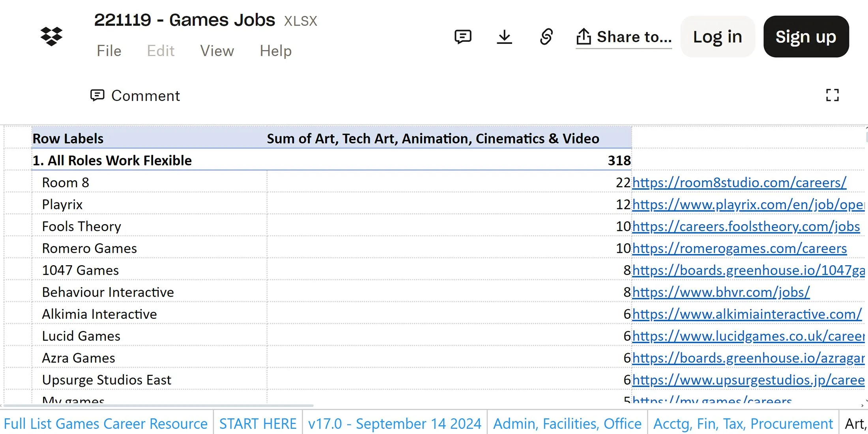Open the Share to... menu

tap(624, 37)
